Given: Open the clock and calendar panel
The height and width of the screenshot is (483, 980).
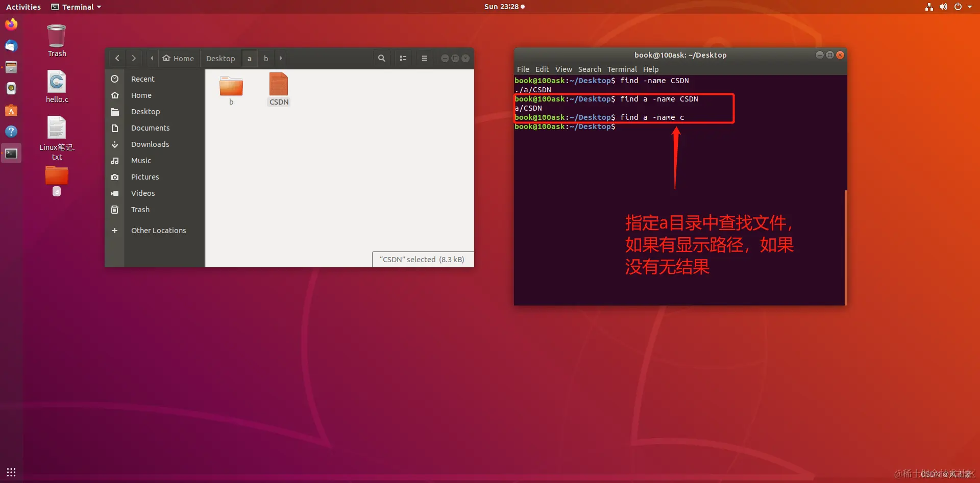Looking at the screenshot, I should point(504,7).
